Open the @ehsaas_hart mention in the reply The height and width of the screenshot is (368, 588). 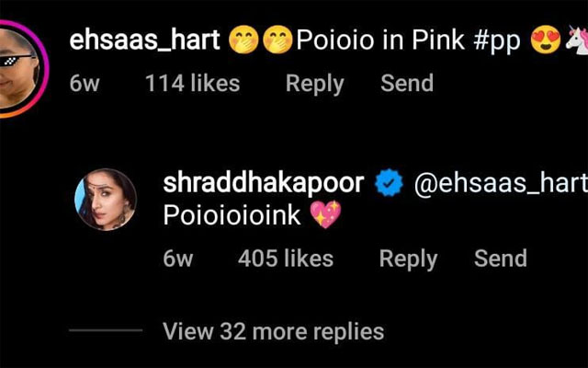(501, 183)
